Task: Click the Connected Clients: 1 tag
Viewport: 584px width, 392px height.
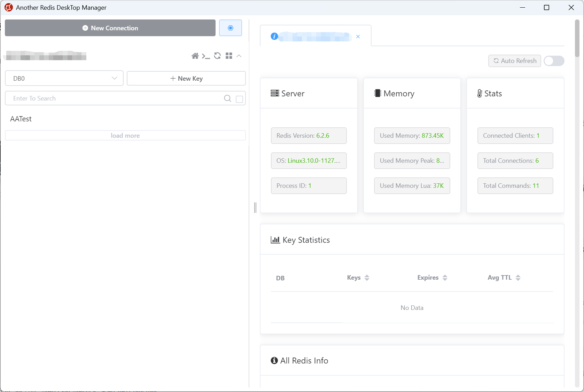Action: tap(515, 136)
